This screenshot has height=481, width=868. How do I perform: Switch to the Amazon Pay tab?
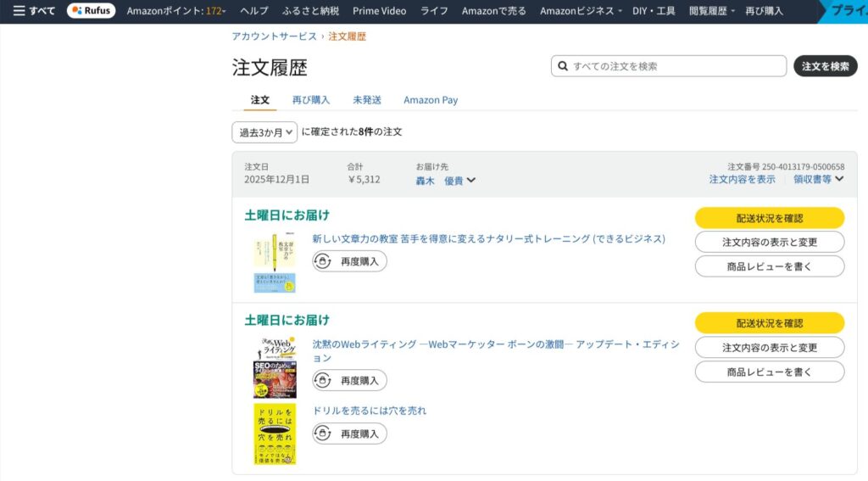(x=431, y=100)
